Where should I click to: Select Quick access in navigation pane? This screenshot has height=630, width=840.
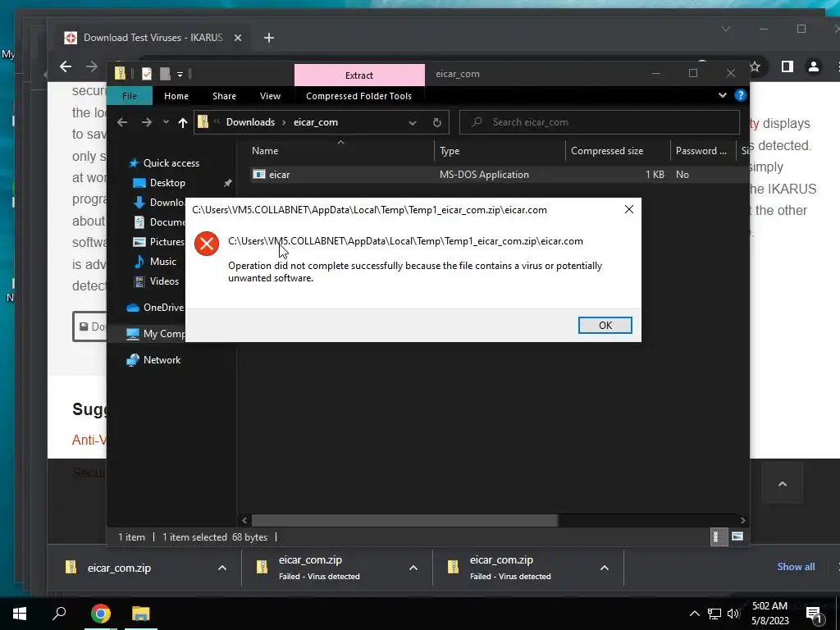pyautogui.click(x=171, y=163)
